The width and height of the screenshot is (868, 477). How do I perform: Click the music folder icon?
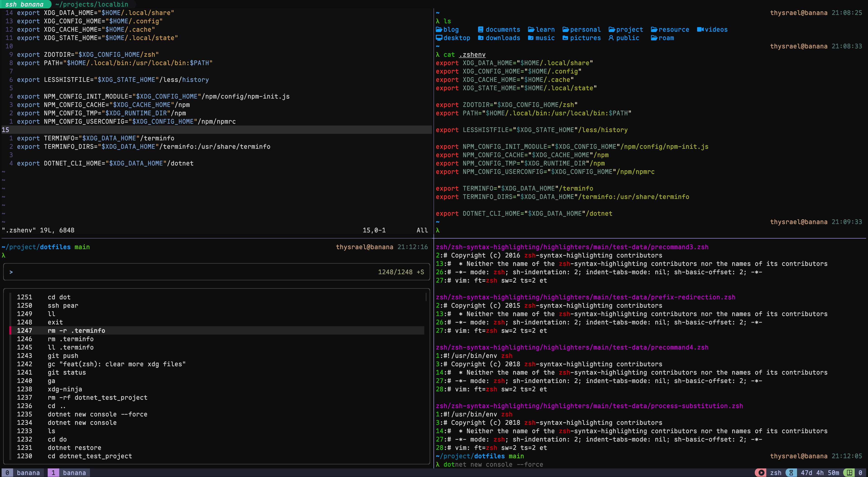coord(531,38)
